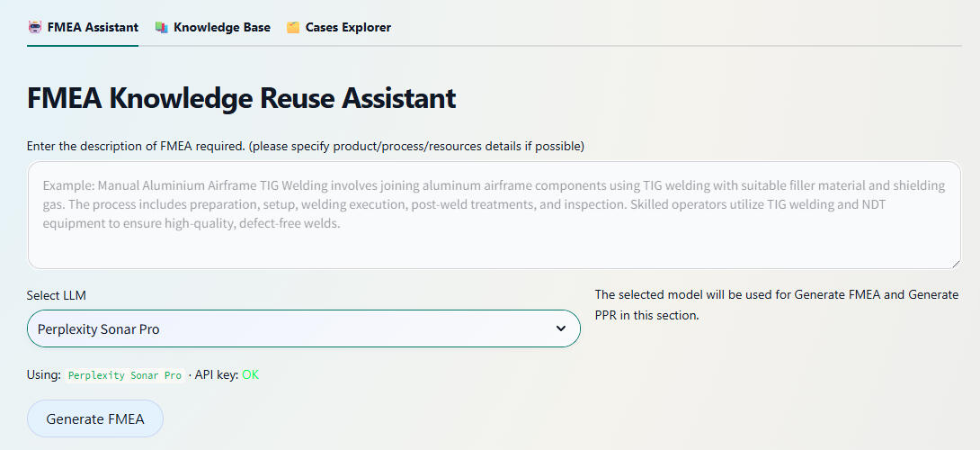Click the text area resize handle corner
The height and width of the screenshot is (450, 980).
pos(955,263)
